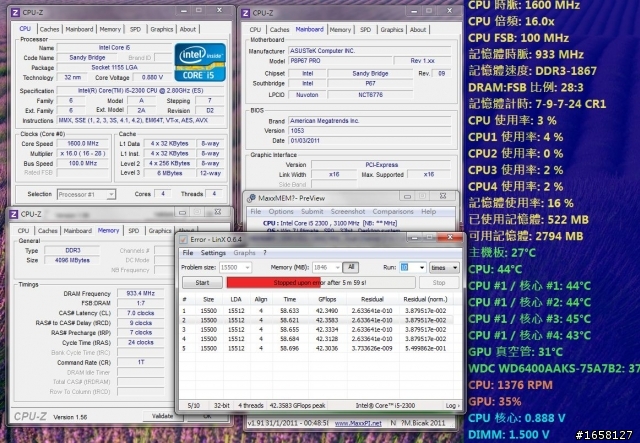Screen dimensions: 640x443
Task: Switch to CPU tab in Mainboard CPU-Z window
Action: pos(255,30)
